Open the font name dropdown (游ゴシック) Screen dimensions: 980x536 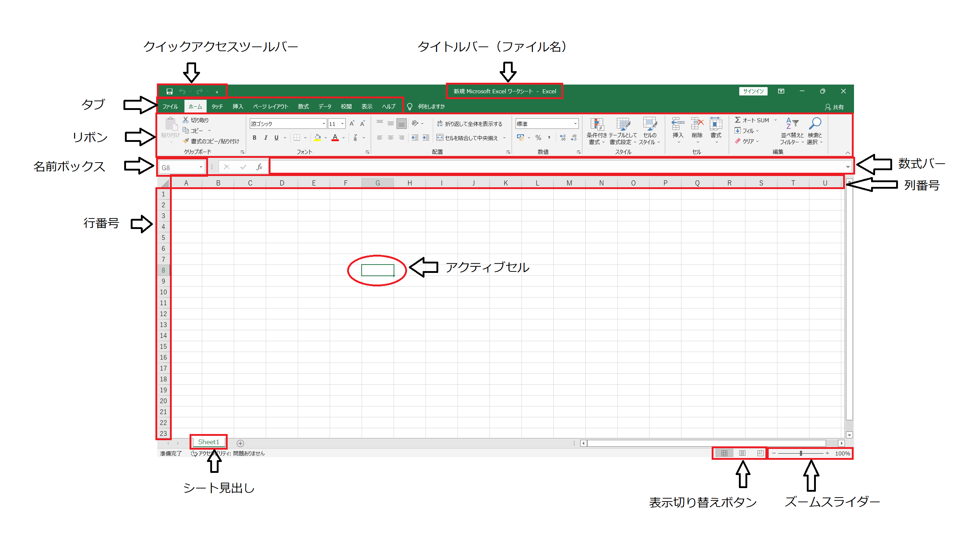coord(324,123)
